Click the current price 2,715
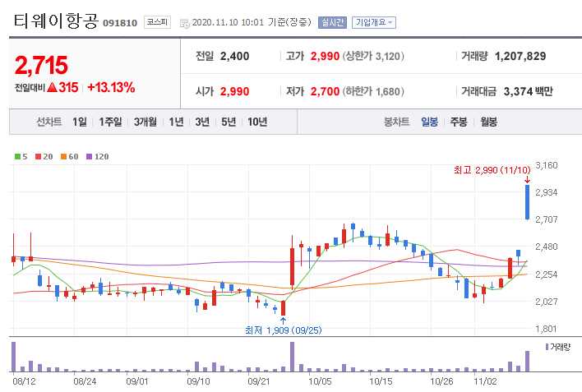This screenshot has width=582, height=392. point(41,66)
